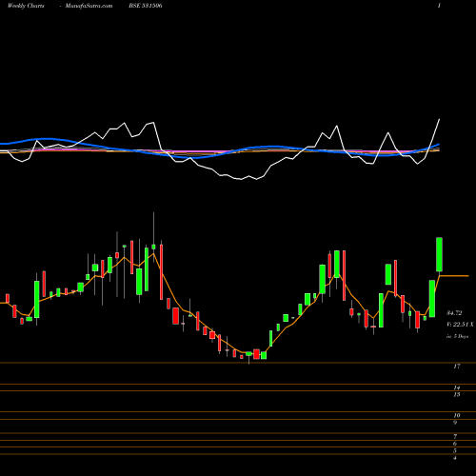Image resolution: width=476 pixels, height=476 pixels.
Task: Click the price level label '7'
Action: click(455, 437)
